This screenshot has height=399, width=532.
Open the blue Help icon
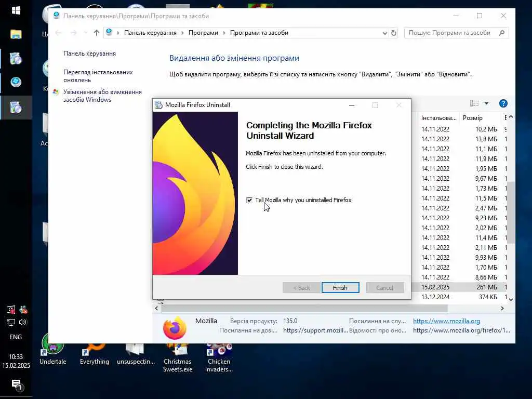coord(503,103)
